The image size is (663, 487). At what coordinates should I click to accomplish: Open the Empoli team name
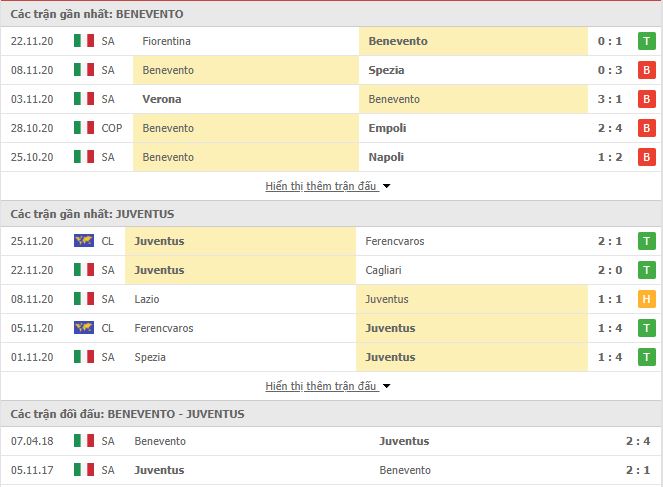[387, 128]
